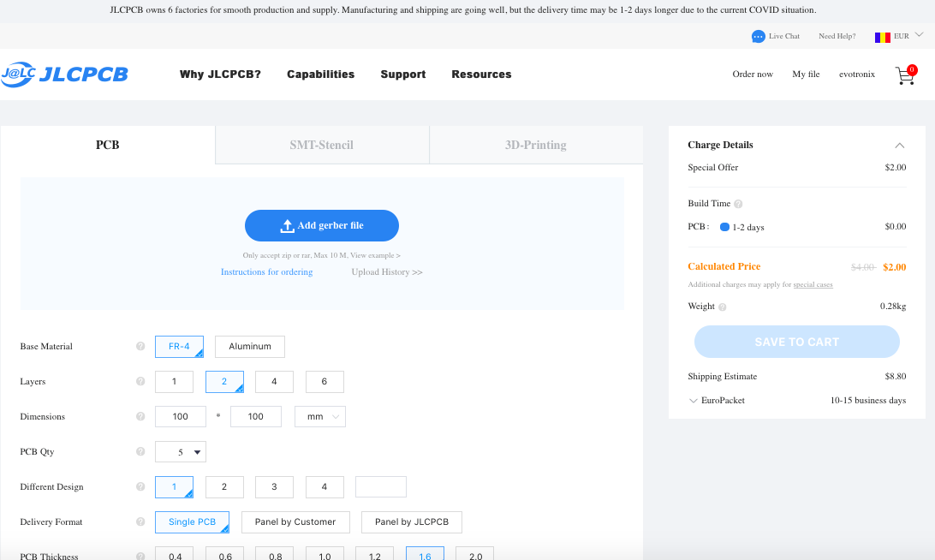Image resolution: width=935 pixels, height=560 pixels.
Task: Click the second dimension field after asterisk
Action: pos(256,416)
